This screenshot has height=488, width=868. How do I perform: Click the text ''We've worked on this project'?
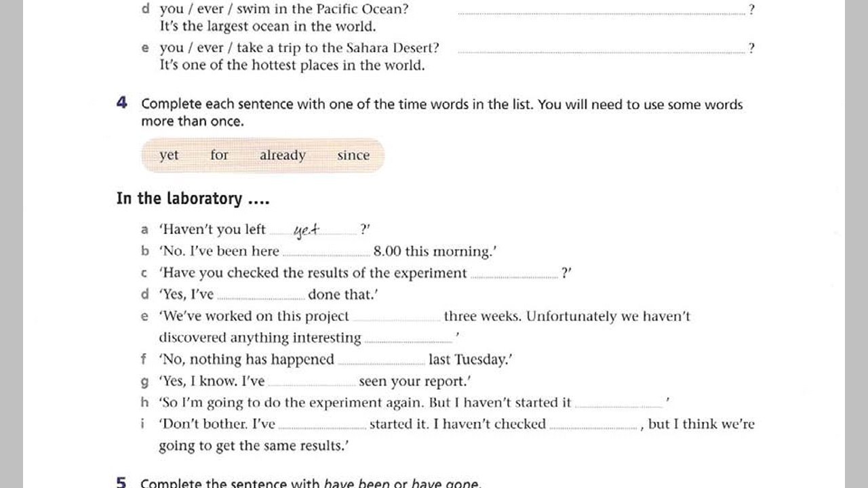254,317
